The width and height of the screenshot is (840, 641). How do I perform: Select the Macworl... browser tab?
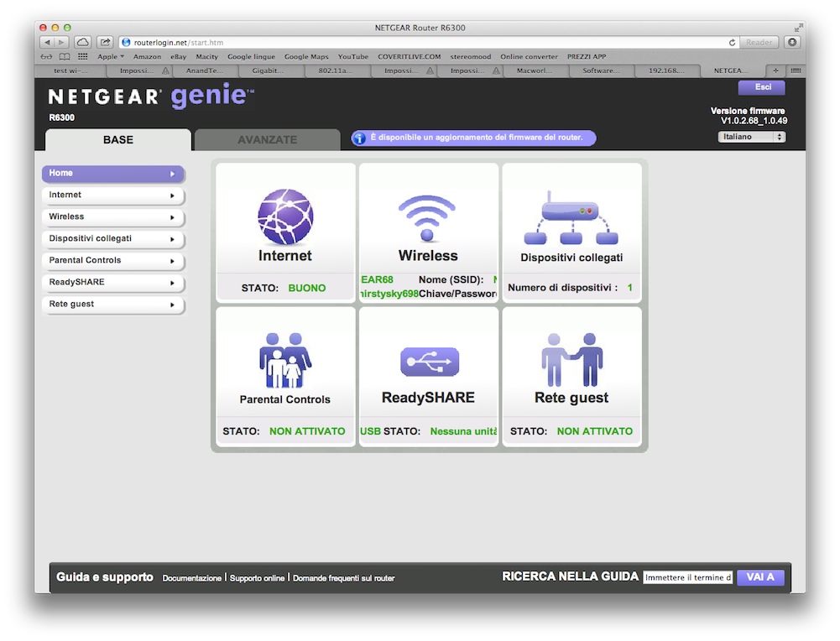535,70
